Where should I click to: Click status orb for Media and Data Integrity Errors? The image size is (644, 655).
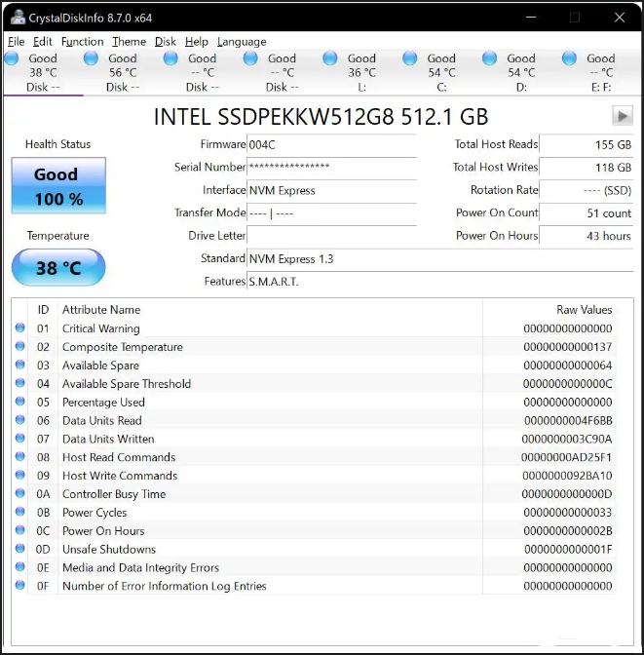coord(20,566)
